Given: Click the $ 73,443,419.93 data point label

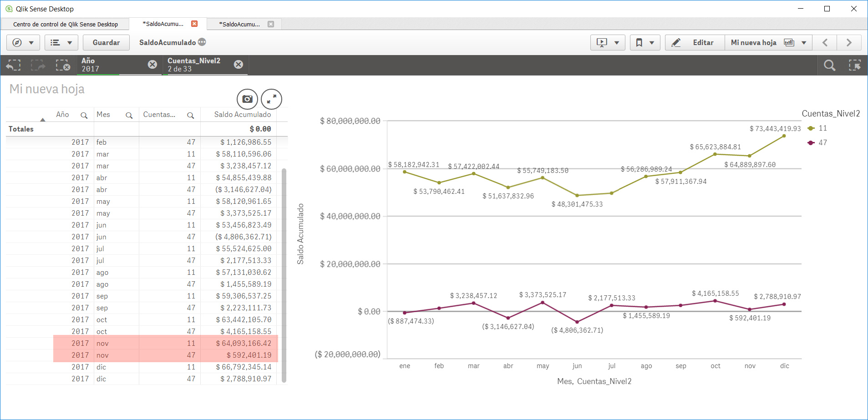Looking at the screenshot, I should 775,129.
